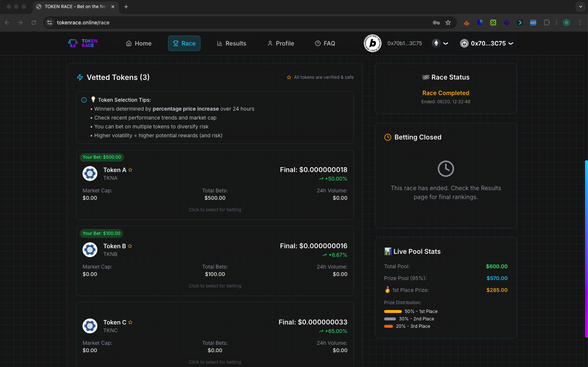Click the Token Race trophy logo
Image resolution: width=588 pixels, height=367 pixels.
coord(83,43)
